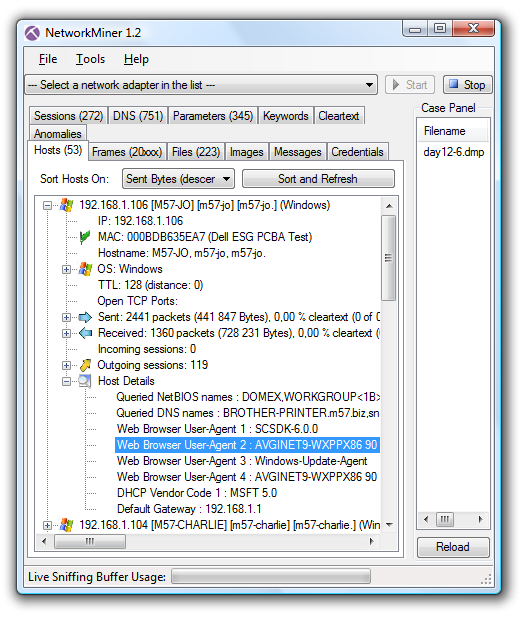Expand the 192.168.1.104 M57-CHARLIE host node
This screenshot has height=617, width=520.
point(47,525)
